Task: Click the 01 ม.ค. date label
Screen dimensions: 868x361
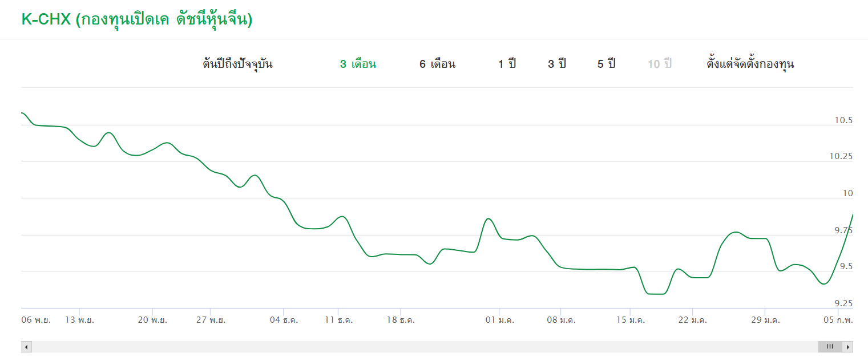Action: (500, 321)
